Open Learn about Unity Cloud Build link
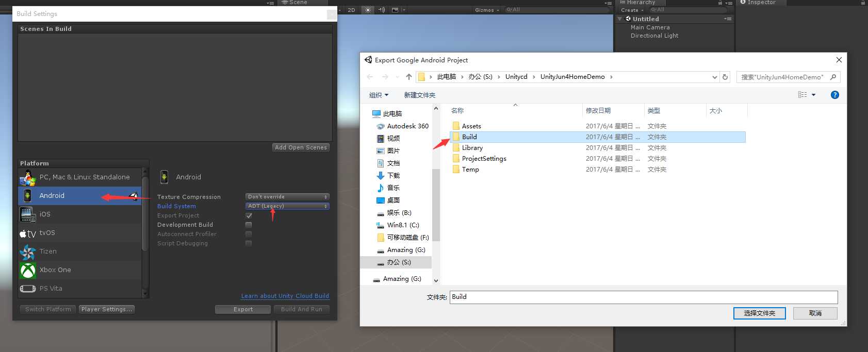The width and height of the screenshot is (868, 352). coord(285,296)
